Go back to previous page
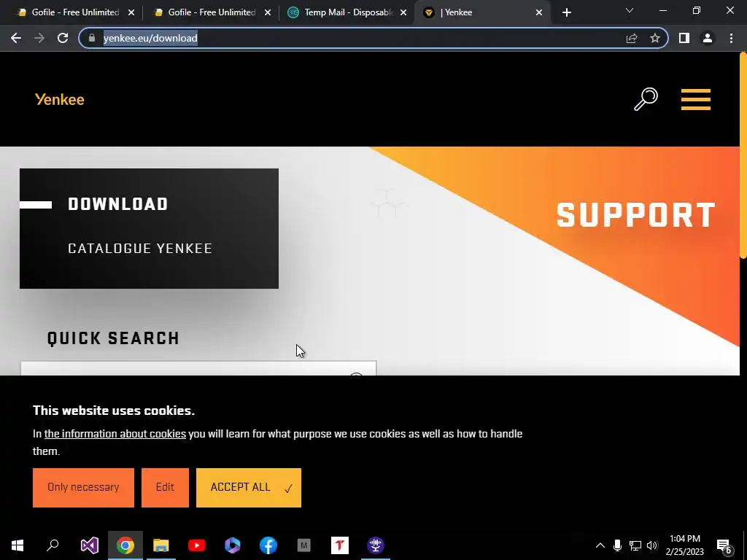 16,38
